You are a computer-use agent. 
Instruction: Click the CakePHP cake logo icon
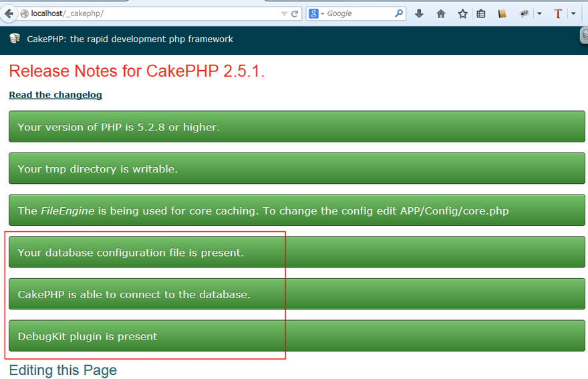click(15, 38)
